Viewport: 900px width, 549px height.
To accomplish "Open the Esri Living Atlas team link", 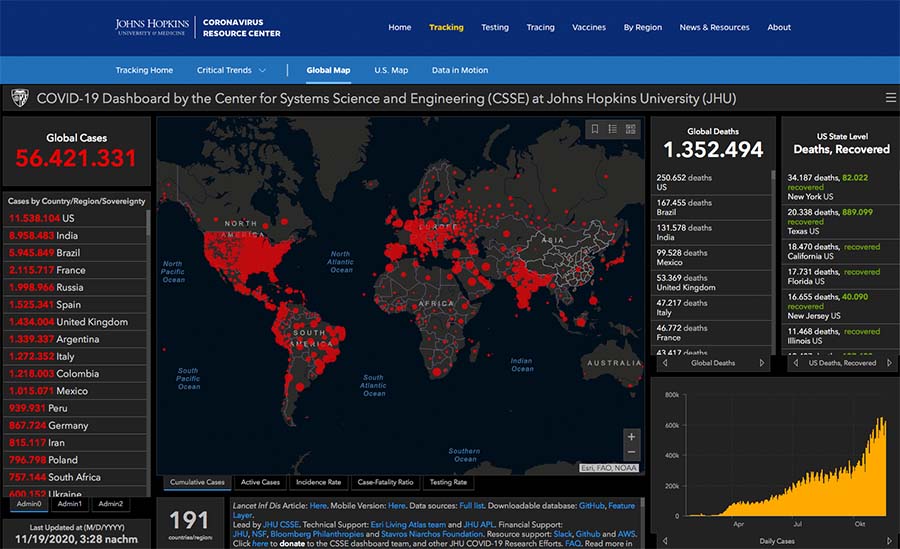I will 408,524.
